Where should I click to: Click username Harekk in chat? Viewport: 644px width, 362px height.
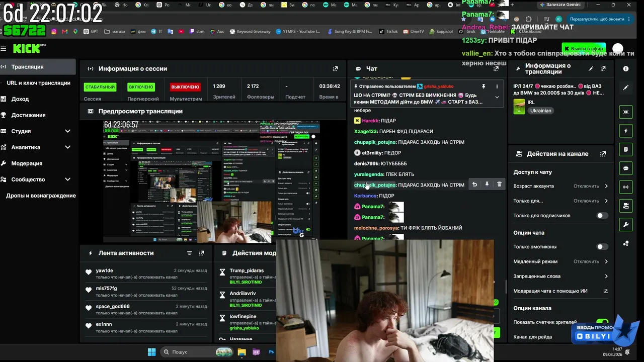coord(370,121)
